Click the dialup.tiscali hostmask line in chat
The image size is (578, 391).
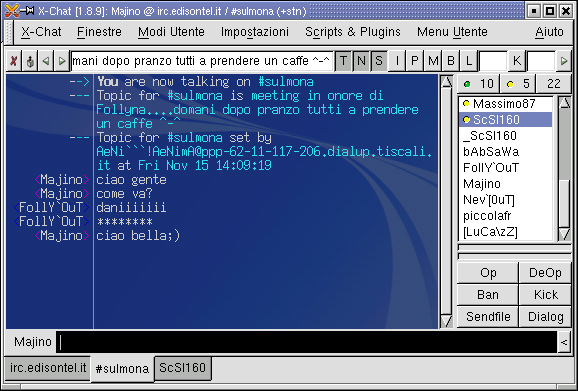(264, 152)
